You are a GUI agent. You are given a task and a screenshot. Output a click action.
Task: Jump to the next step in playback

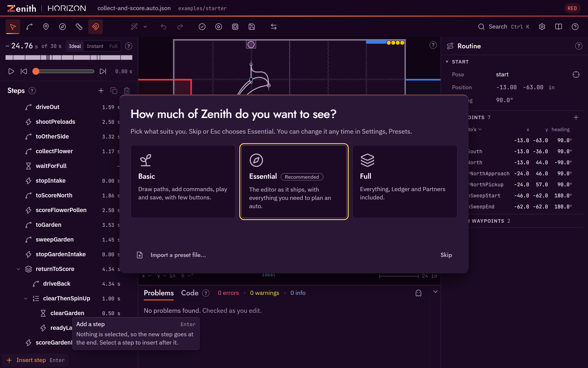[103, 71]
